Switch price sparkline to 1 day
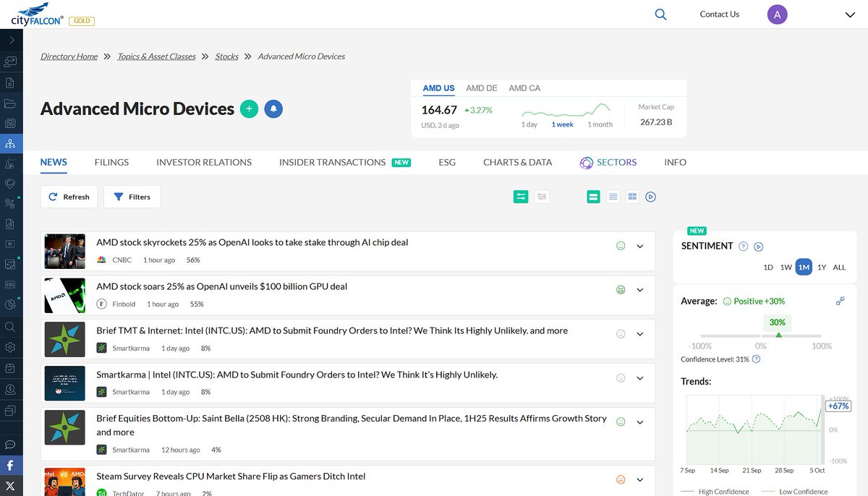The width and height of the screenshot is (868, 496). coord(529,124)
